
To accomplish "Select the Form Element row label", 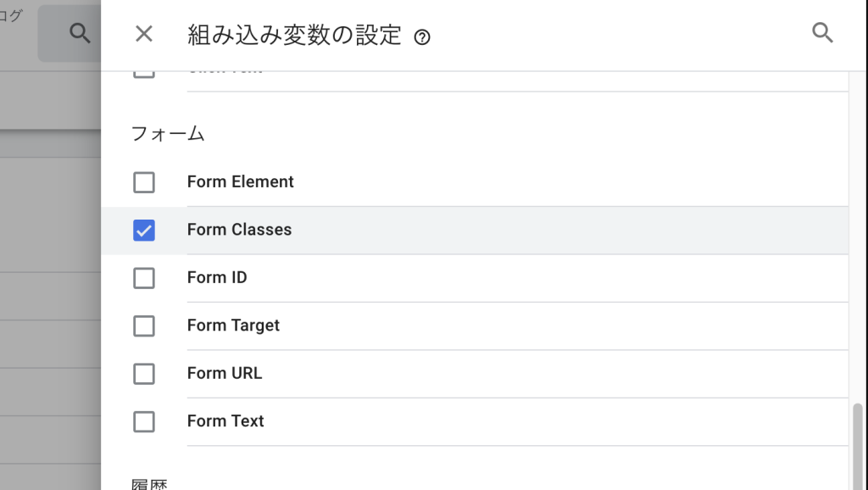I will tap(240, 181).
